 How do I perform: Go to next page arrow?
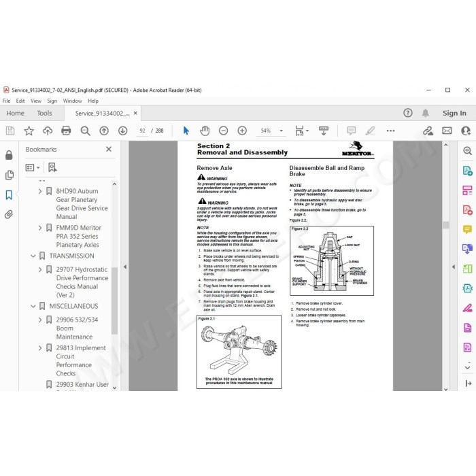point(122,131)
